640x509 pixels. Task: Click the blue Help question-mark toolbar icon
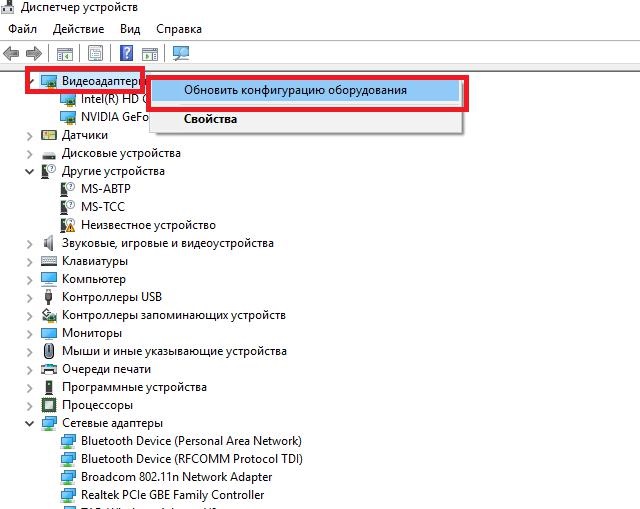[127, 53]
